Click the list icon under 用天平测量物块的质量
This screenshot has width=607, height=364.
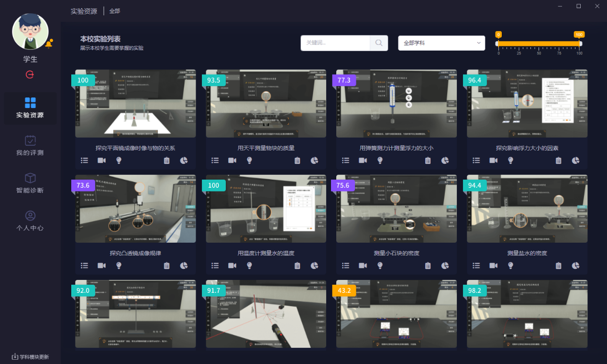pos(215,161)
